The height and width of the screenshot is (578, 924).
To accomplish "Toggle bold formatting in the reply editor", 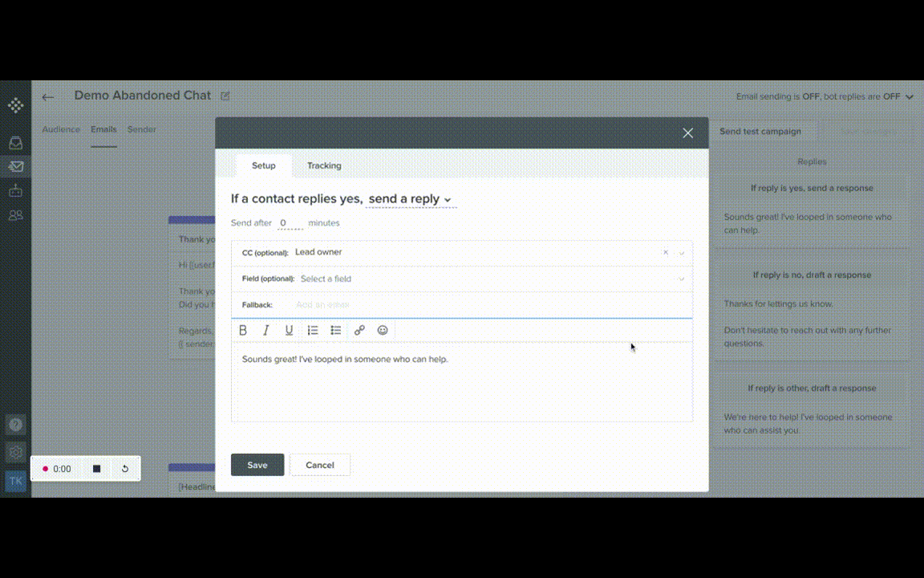I will [x=243, y=330].
